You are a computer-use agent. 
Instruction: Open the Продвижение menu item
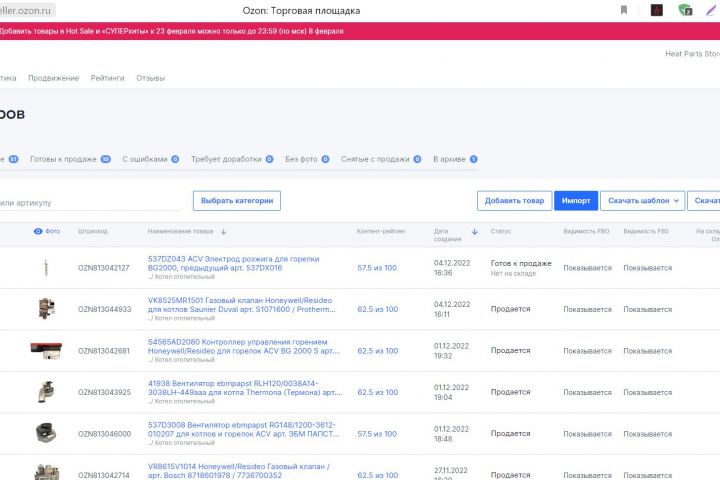coord(54,78)
